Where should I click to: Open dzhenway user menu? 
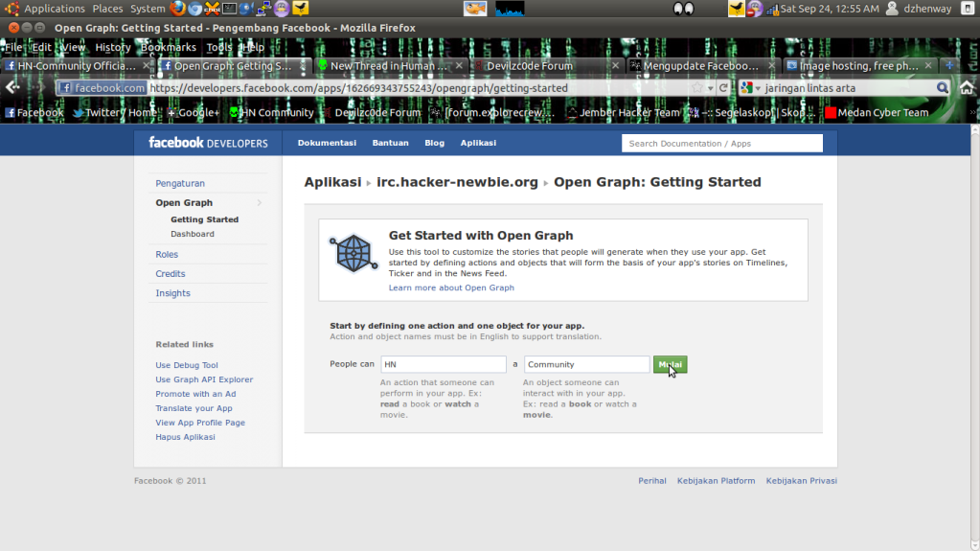[920, 9]
